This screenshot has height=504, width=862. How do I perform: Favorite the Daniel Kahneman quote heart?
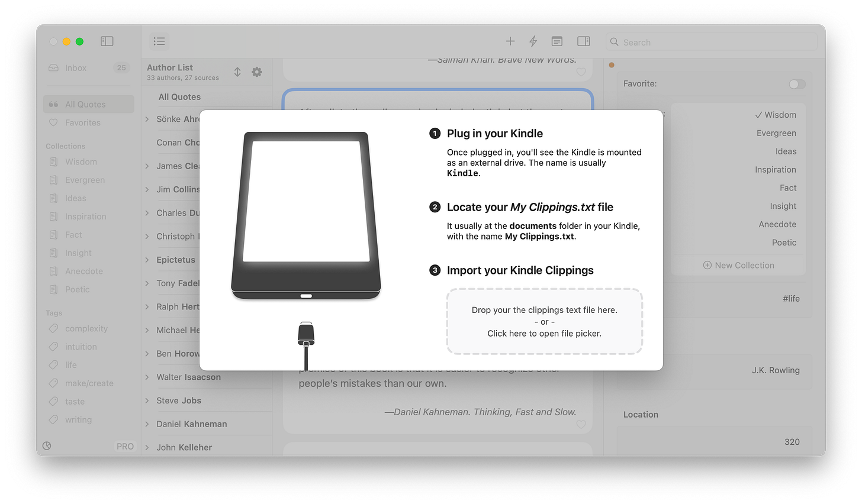[x=581, y=424]
